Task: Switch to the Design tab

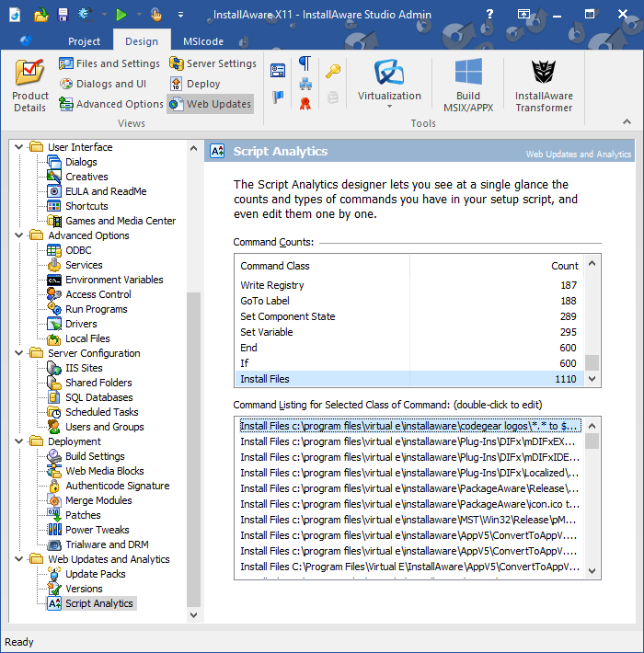Action: (x=142, y=41)
